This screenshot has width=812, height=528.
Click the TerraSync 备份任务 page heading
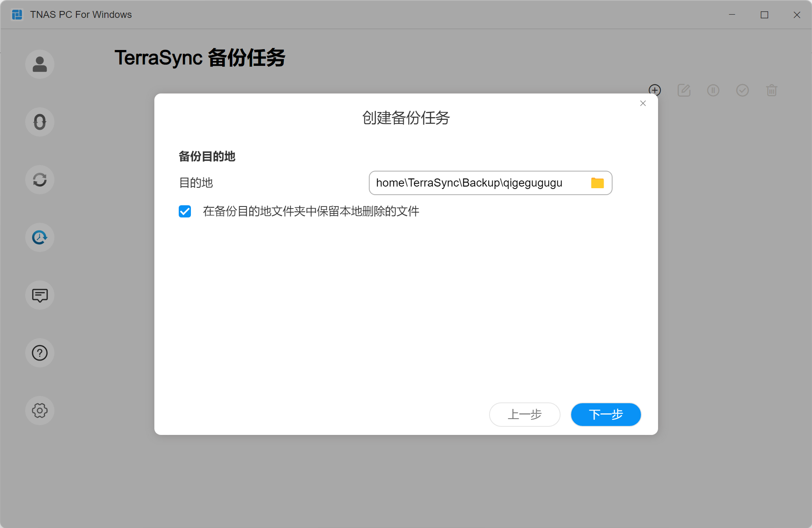(200, 58)
